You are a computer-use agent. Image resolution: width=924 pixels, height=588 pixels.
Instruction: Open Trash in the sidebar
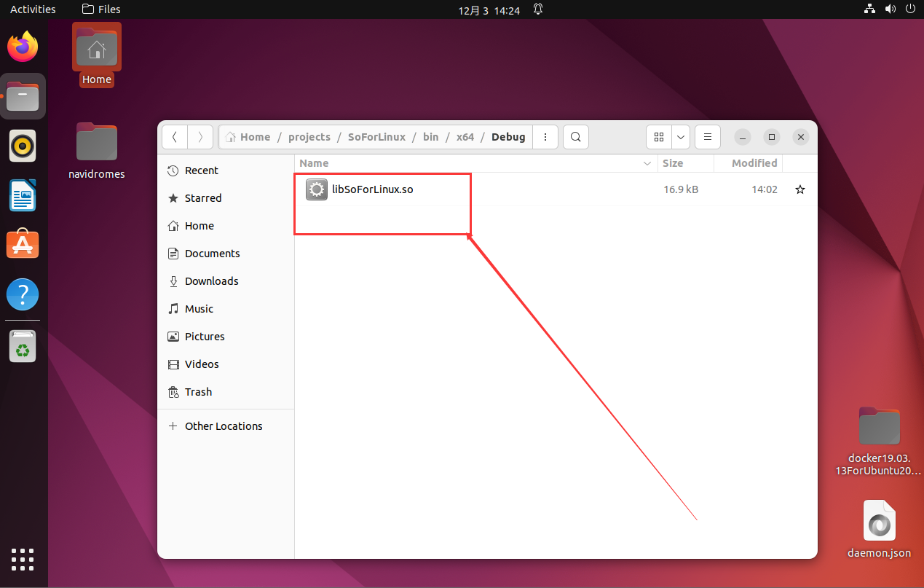(226, 392)
